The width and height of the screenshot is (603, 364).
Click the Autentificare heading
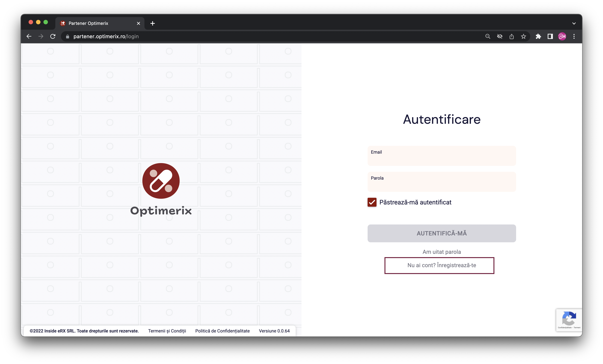(x=442, y=119)
